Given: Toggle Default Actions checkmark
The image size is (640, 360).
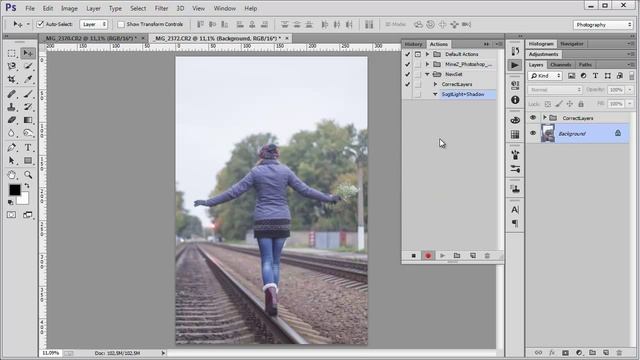Looking at the screenshot, I should (x=407, y=54).
